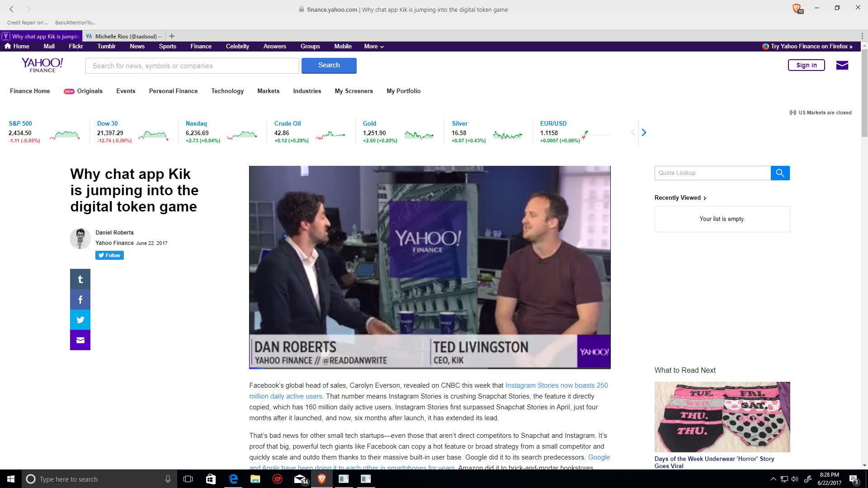Open the underwear story thumbnail
The image size is (868, 488).
coord(722,417)
